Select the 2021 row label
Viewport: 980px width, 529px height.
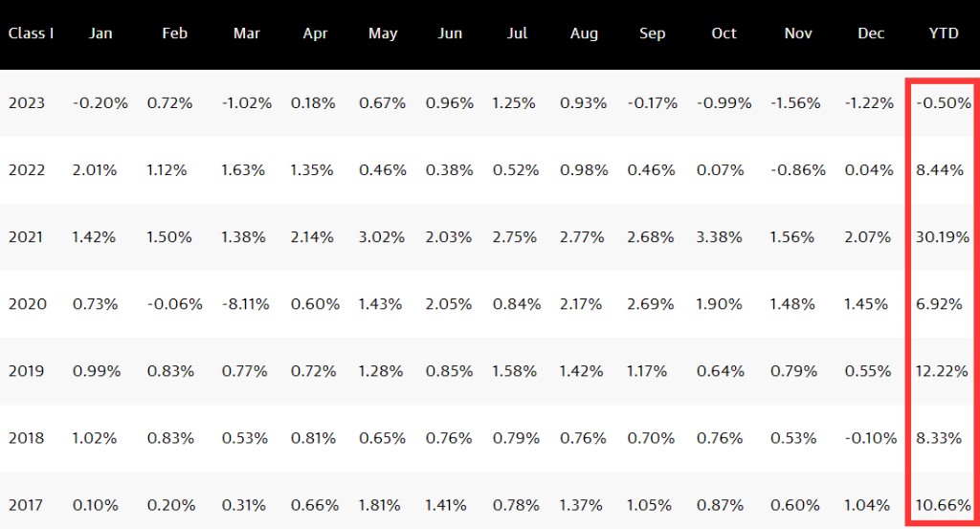27,237
